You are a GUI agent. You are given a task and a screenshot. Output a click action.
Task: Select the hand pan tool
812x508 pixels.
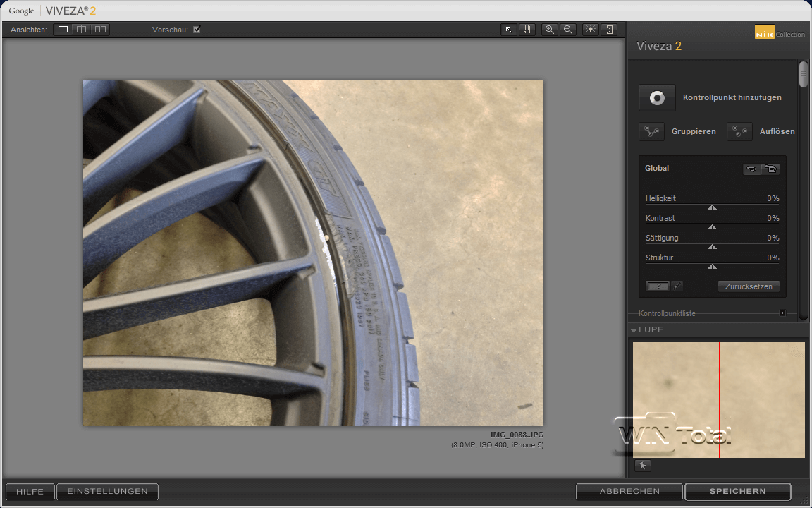(x=527, y=30)
